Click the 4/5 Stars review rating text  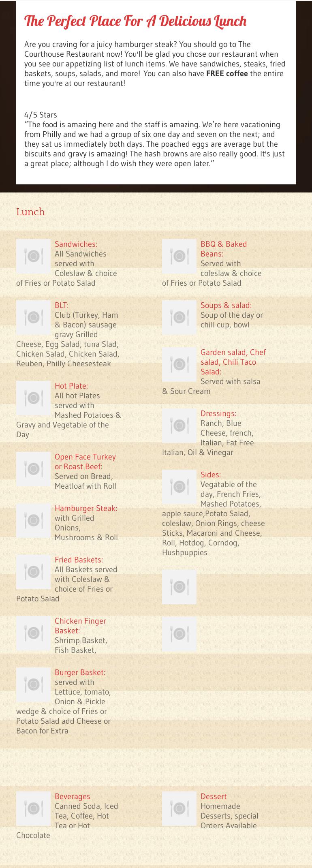click(41, 115)
